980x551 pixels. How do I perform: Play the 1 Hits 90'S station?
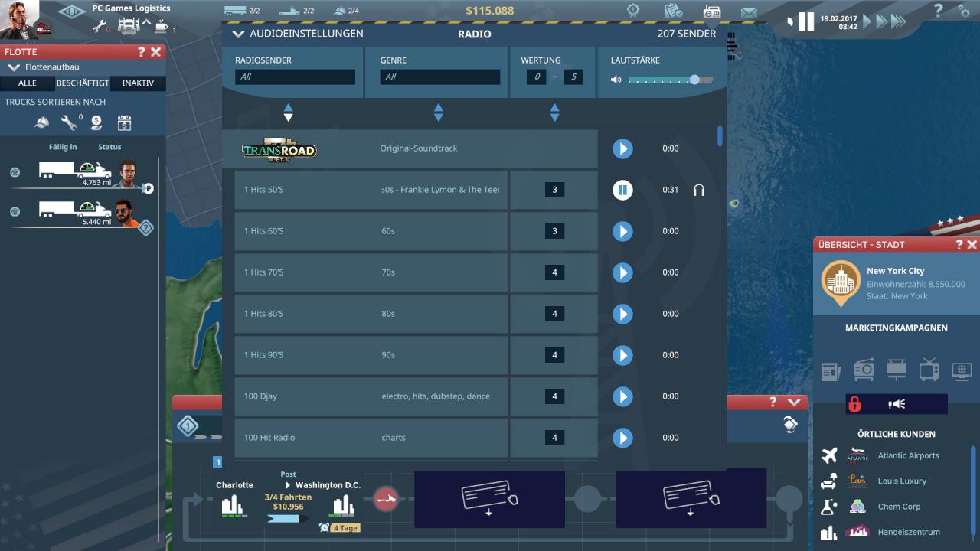622,355
